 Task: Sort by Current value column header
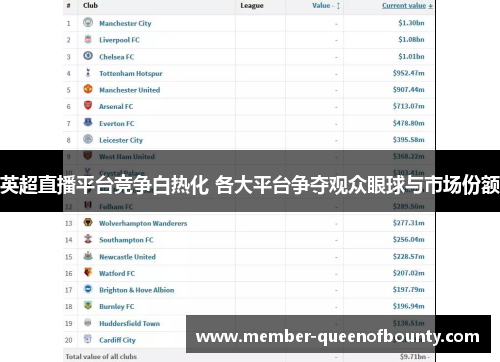pyautogui.click(x=407, y=5)
